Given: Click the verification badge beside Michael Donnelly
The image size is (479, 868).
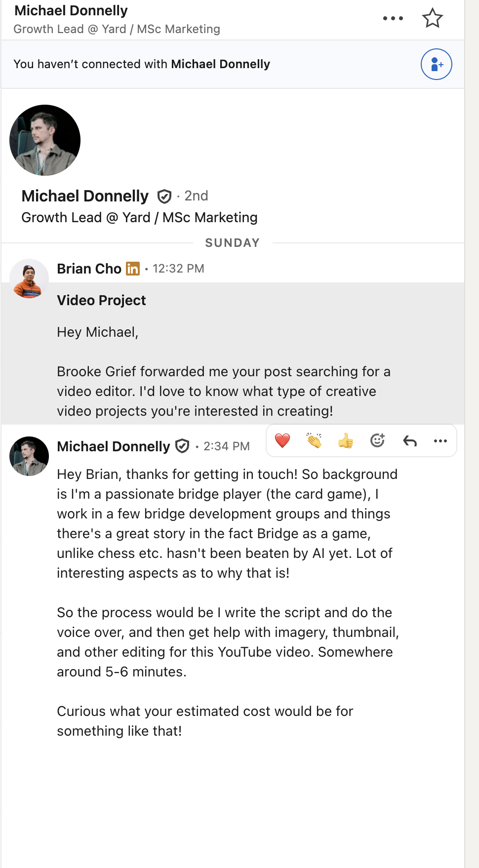Looking at the screenshot, I should [x=164, y=197].
